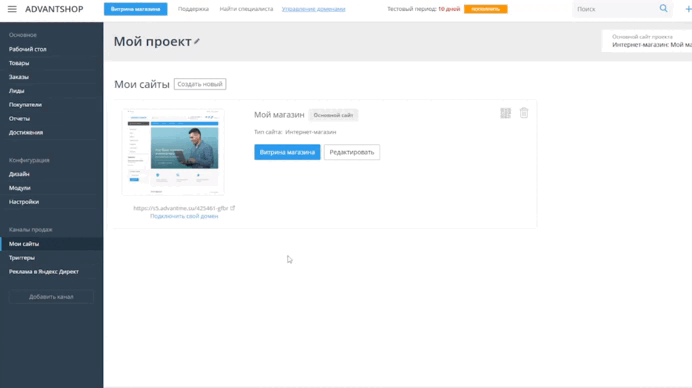Screen dimensions: 692x388
Task: Follow the Подключить свой домен link
Action: coord(184,216)
